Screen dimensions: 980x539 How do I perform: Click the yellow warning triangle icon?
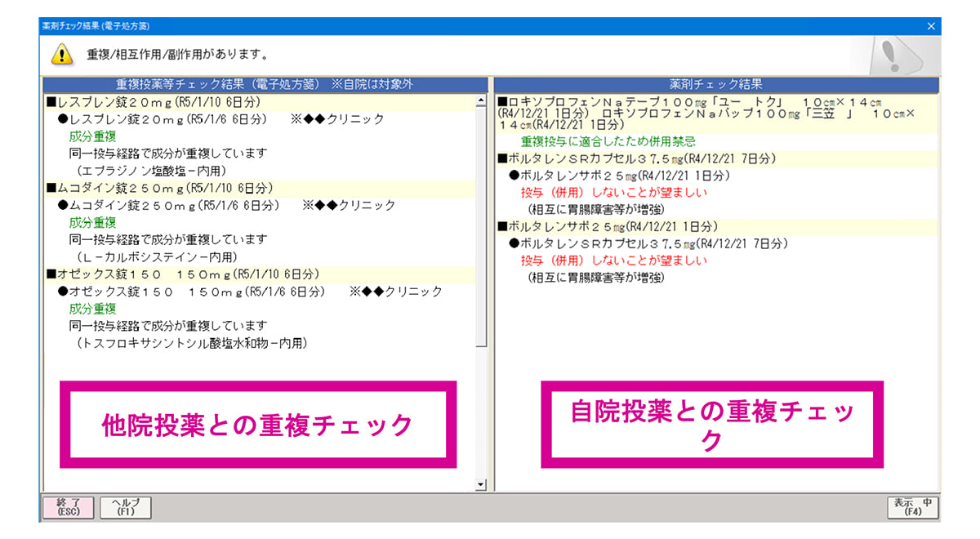coord(61,55)
